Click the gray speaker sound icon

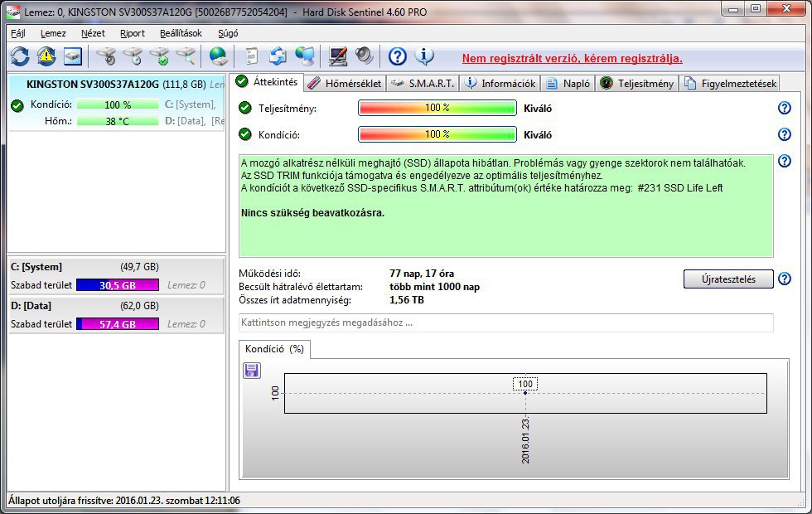click(x=364, y=56)
